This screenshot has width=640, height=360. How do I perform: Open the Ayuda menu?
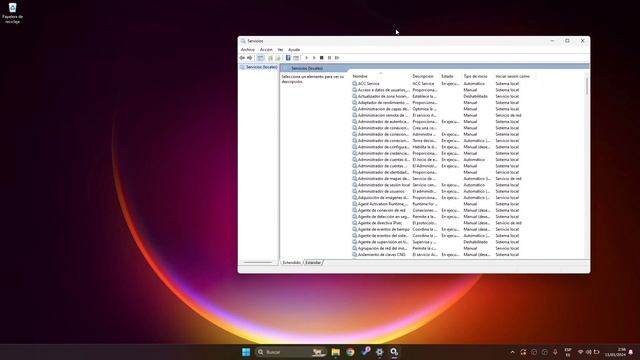point(294,49)
